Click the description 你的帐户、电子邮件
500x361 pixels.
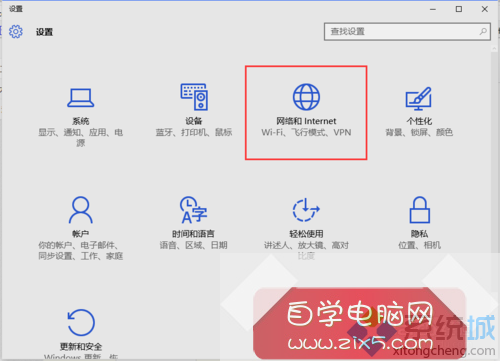(78, 245)
